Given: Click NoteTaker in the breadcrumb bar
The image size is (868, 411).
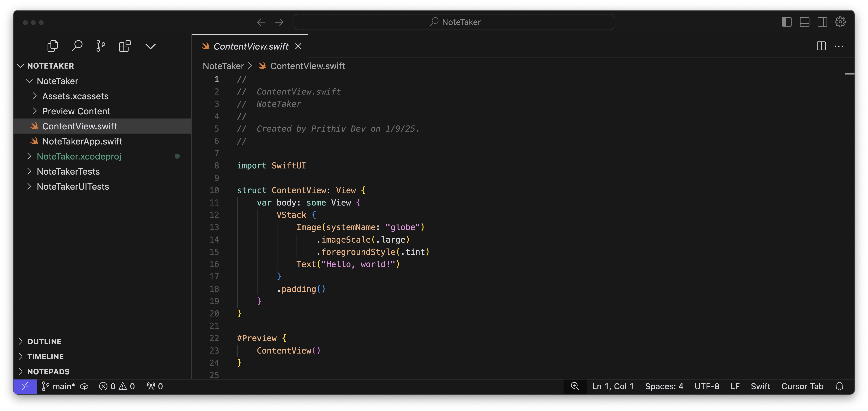Looking at the screenshot, I should click(223, 66).
